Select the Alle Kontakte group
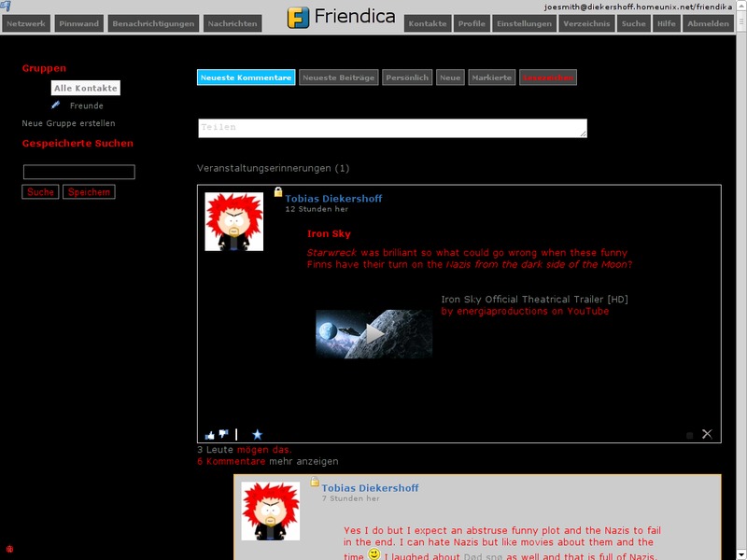The image size is (747, 560). 86,88
